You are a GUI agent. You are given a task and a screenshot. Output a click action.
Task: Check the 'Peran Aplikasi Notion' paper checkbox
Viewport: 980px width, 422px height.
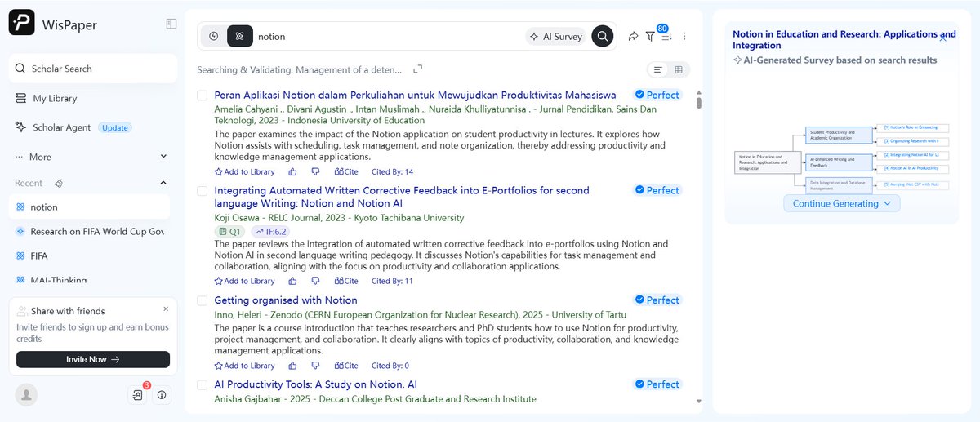tap(203, 96)
